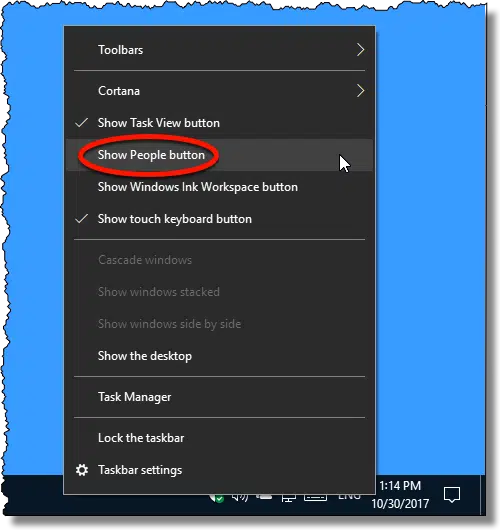The height and width of the screenshot is (530, 500).
Task: Click the Show desktop sliver at taskbar end
Action: (482, 496)
